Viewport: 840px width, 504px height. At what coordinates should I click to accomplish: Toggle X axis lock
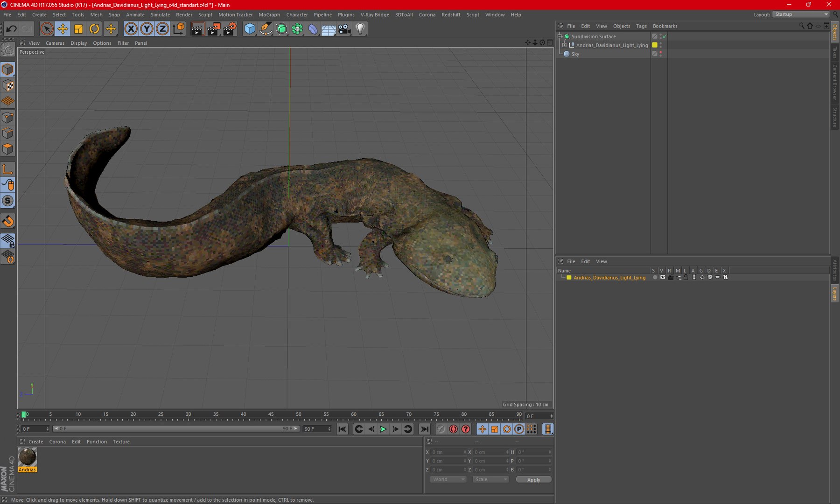131,29
